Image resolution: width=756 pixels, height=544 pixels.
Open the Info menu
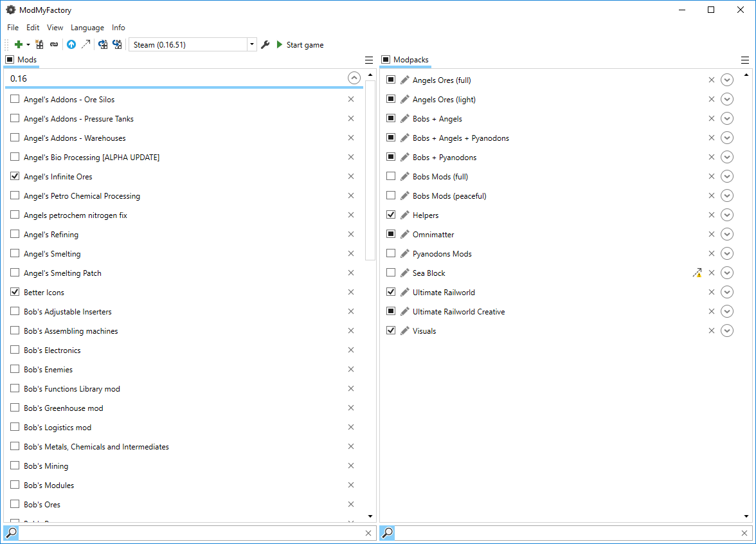pos(118,28)
